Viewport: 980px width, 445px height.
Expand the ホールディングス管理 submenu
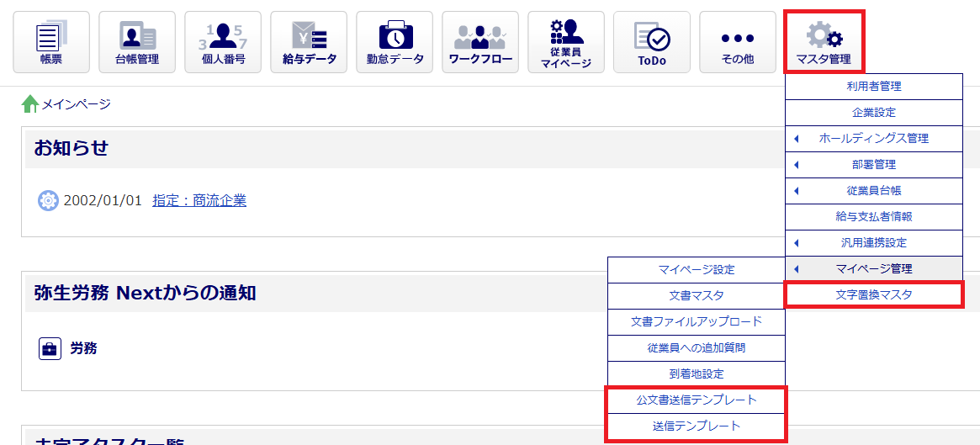tap(873, 139)
